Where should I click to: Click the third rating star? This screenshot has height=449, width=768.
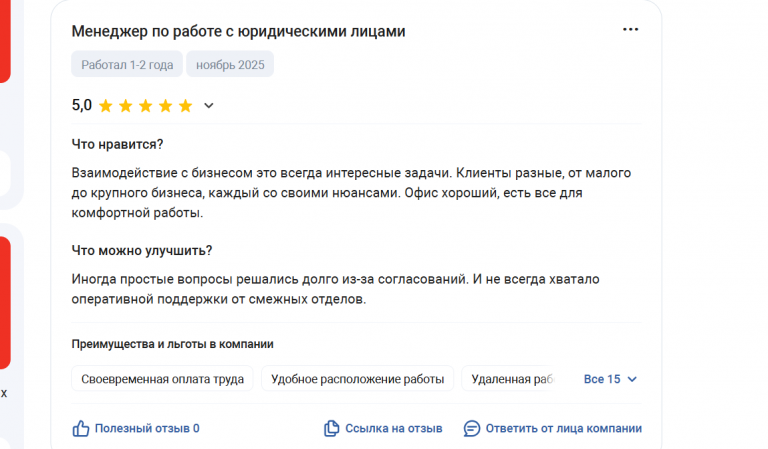tap(145, 105)
